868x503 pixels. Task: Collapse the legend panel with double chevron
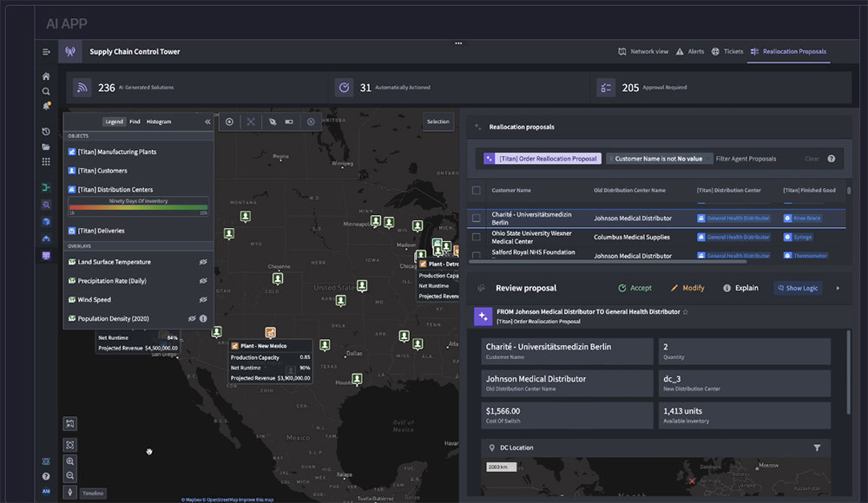[x=207, y=121]
